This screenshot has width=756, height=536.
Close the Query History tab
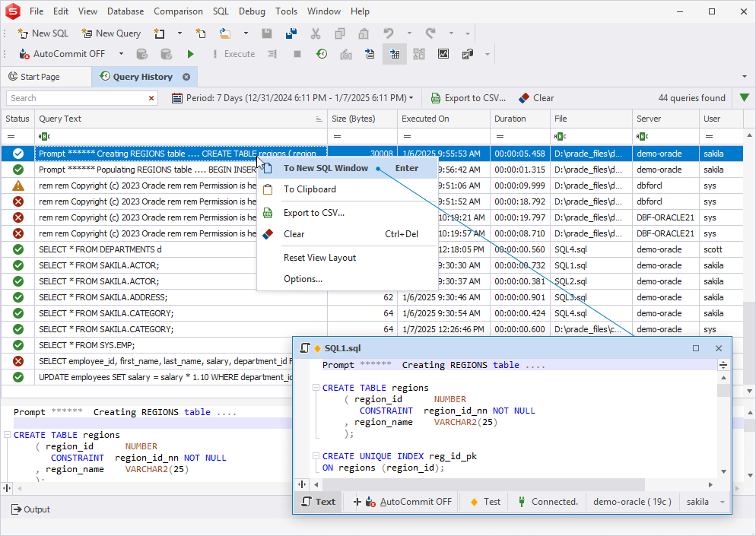tap(186, 77)
